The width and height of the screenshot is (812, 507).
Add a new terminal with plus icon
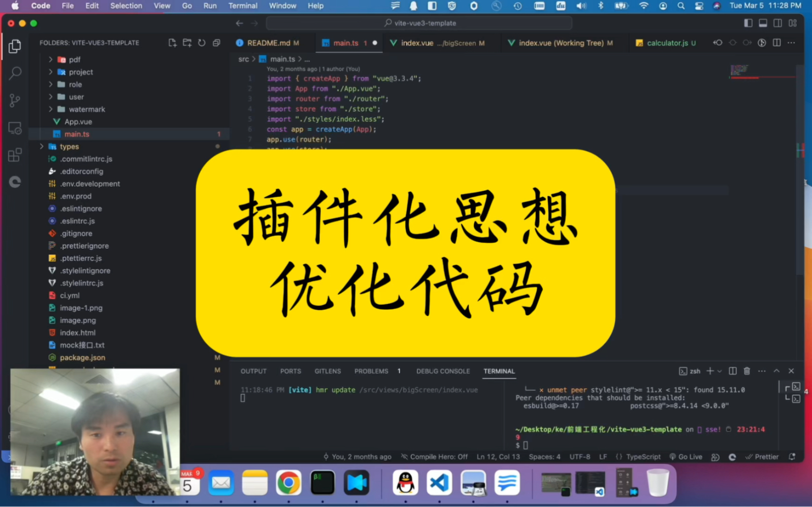coord(710,371)
